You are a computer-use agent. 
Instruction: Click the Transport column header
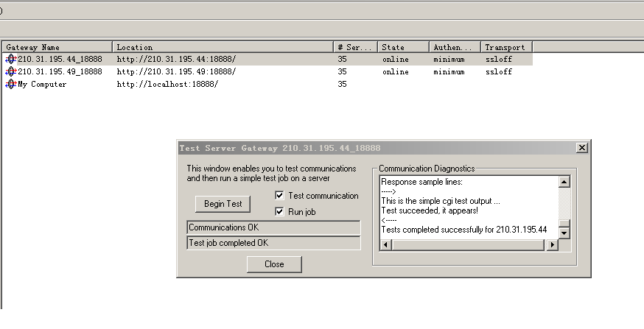[506, 47]
